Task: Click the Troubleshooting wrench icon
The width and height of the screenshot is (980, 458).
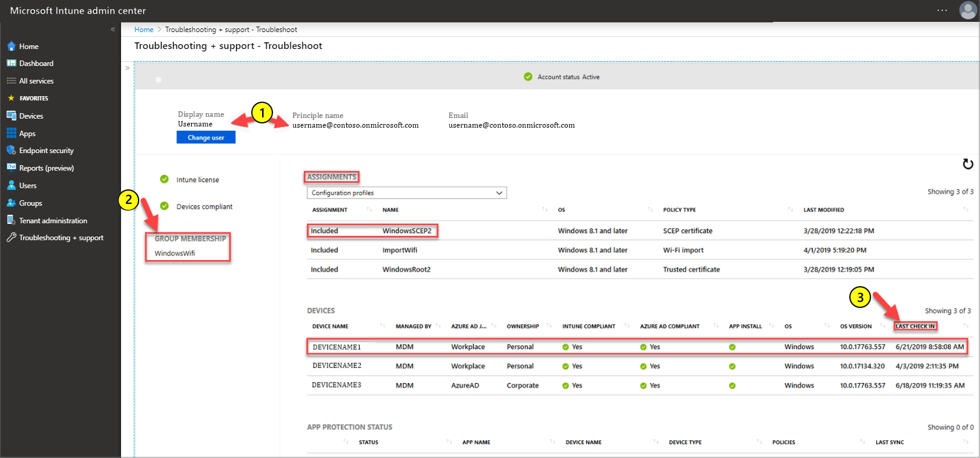Action: tap(12, 238)
